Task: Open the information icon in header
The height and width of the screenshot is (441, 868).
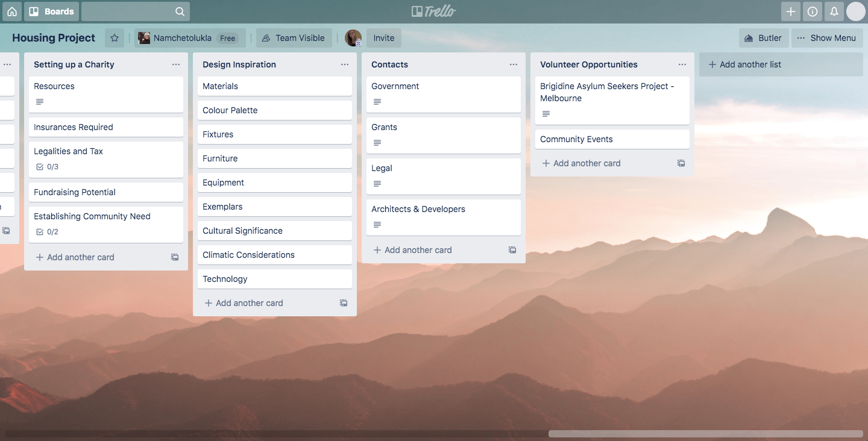Action: click(x=813, y=11)
